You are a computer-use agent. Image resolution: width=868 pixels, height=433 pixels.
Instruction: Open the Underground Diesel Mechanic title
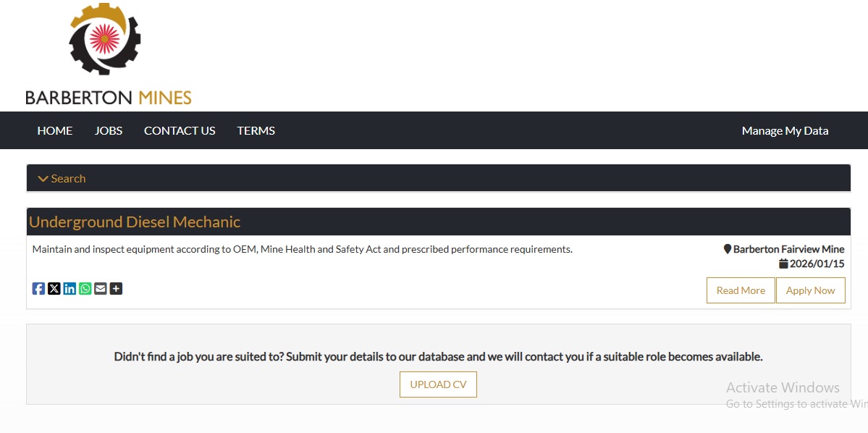pos(135,222)
